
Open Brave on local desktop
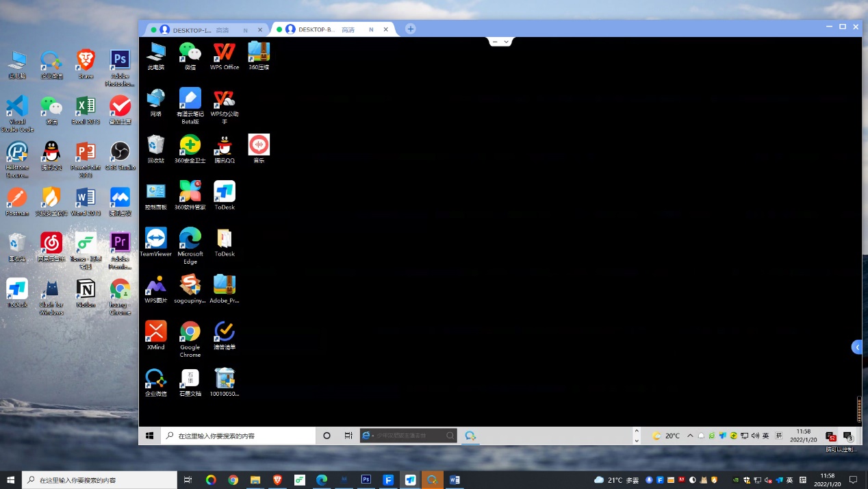click(x=86, y=64)
